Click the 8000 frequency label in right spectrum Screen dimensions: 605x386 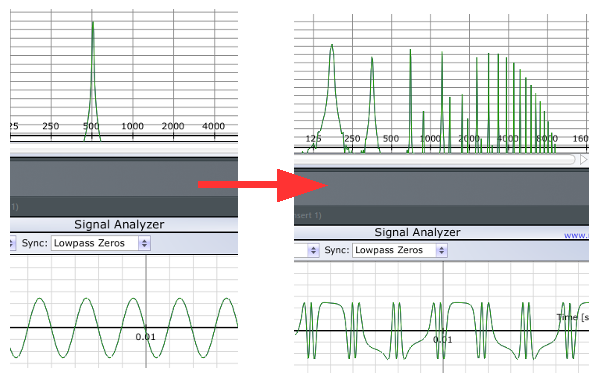(x=547, y=139)
